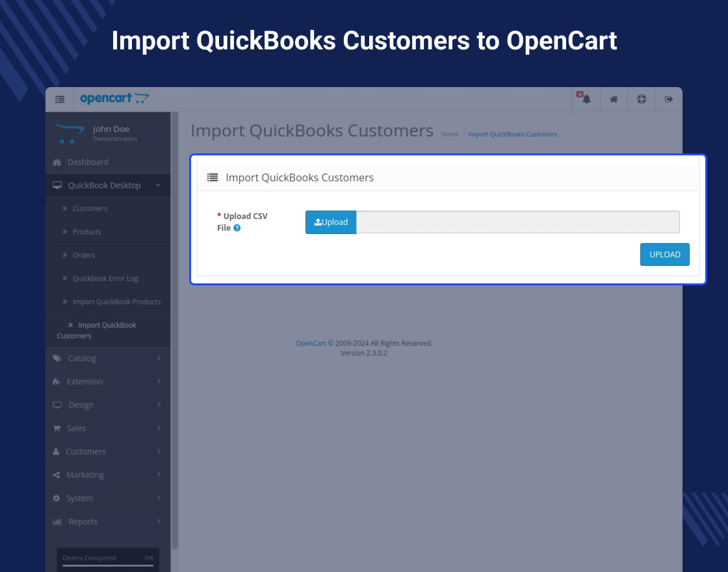
Task: Click the OpenCart logo
Action: tap(114, 98)
